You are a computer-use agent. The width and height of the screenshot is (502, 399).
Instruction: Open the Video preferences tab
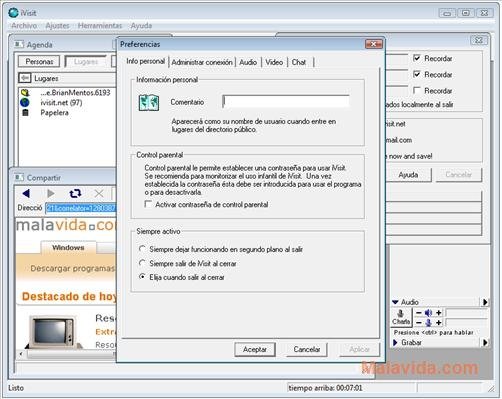274,62
